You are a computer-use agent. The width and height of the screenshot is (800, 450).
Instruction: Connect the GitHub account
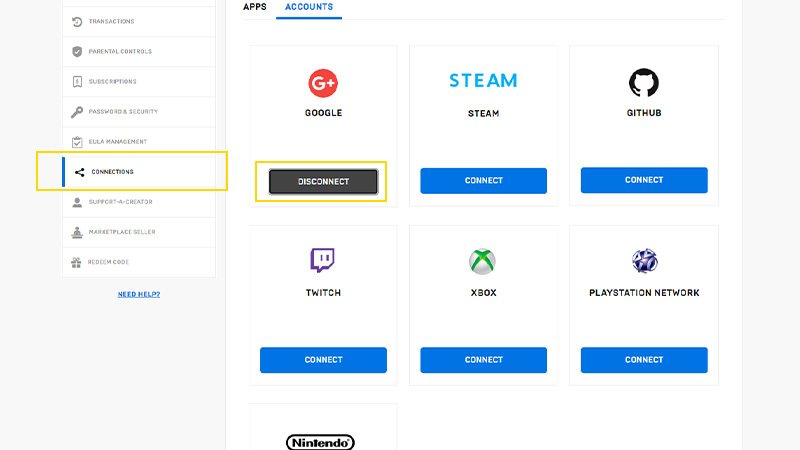[x=644, y=181]
